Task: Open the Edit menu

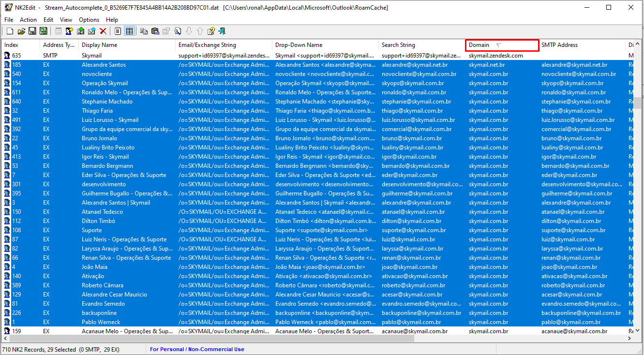Action: pyautogui.click(x=48, y=20)
